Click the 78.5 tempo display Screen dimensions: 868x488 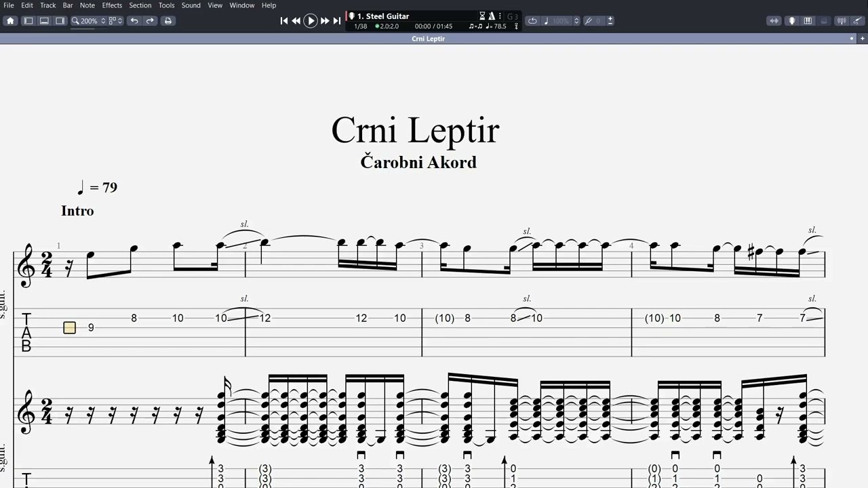pyautogui.click(x=496, y=26)
